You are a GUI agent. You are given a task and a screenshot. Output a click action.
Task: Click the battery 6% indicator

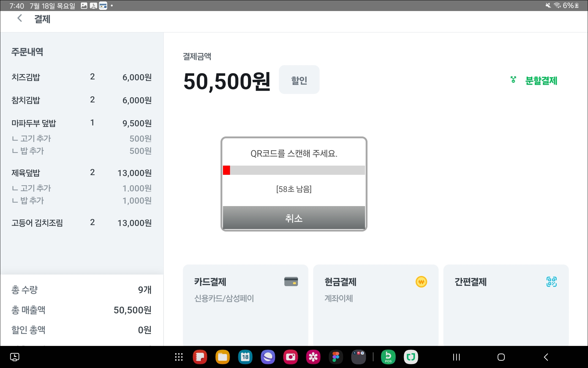(x=571, y=6)
